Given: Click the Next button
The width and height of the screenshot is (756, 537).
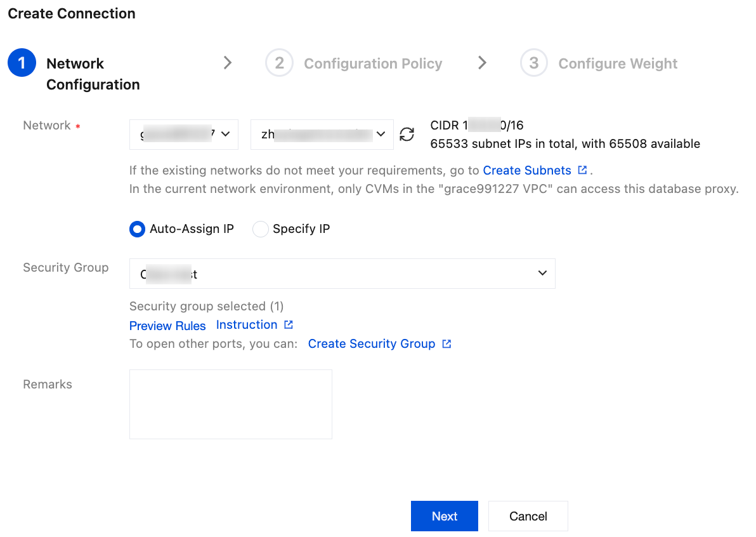Looking at the screenshot, I should pyautogui.click(x=444, y=516).
